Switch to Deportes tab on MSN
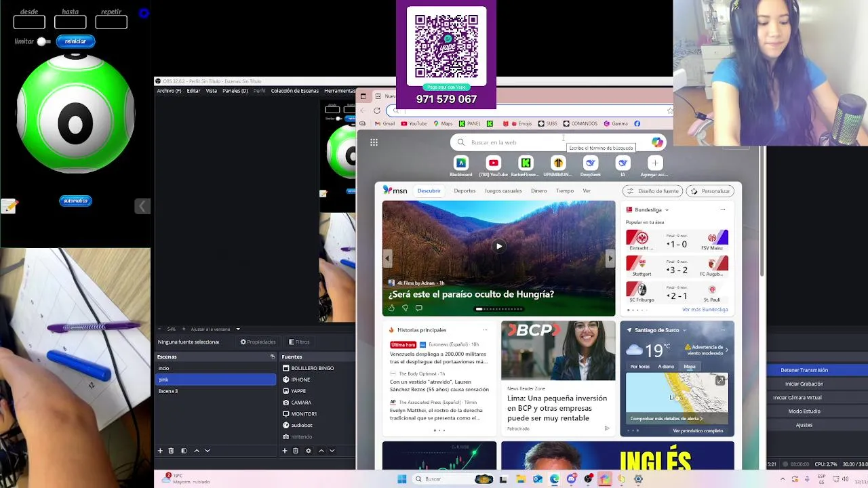The image size is (868, 488). (x=465, y=191)
